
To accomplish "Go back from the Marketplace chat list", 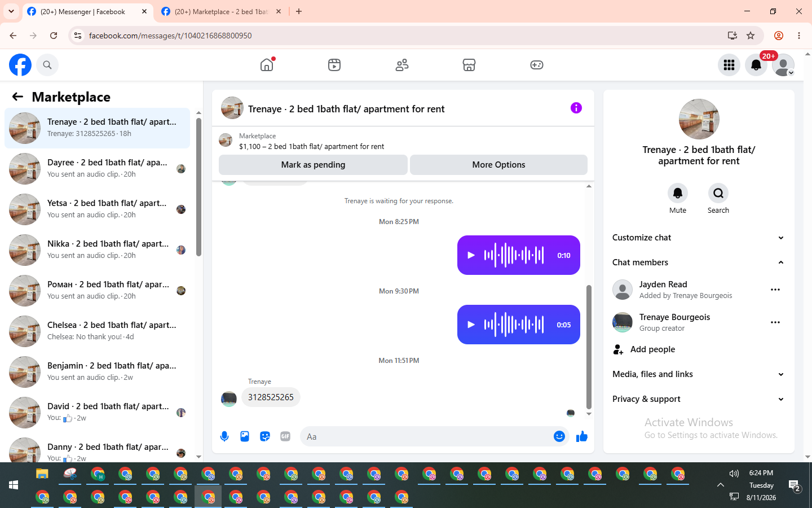I will tap(17, 97).
